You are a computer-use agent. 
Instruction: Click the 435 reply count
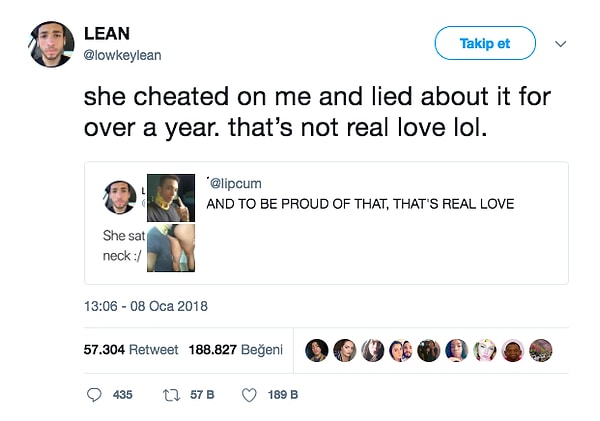(123, 395)
